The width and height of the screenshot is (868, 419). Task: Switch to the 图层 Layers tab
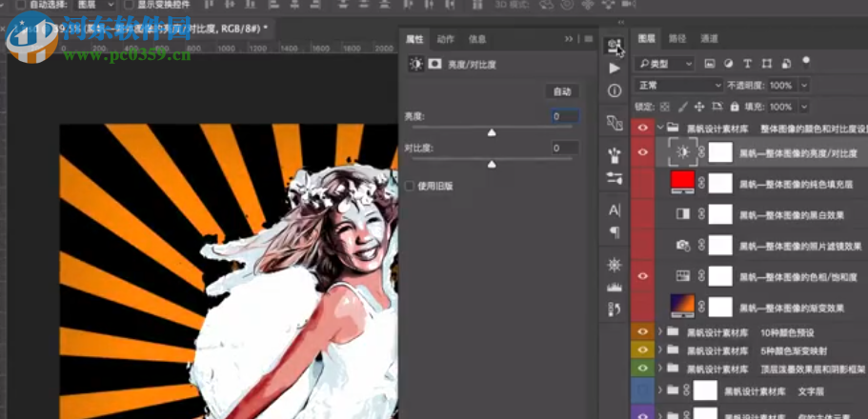pos(647,39)
